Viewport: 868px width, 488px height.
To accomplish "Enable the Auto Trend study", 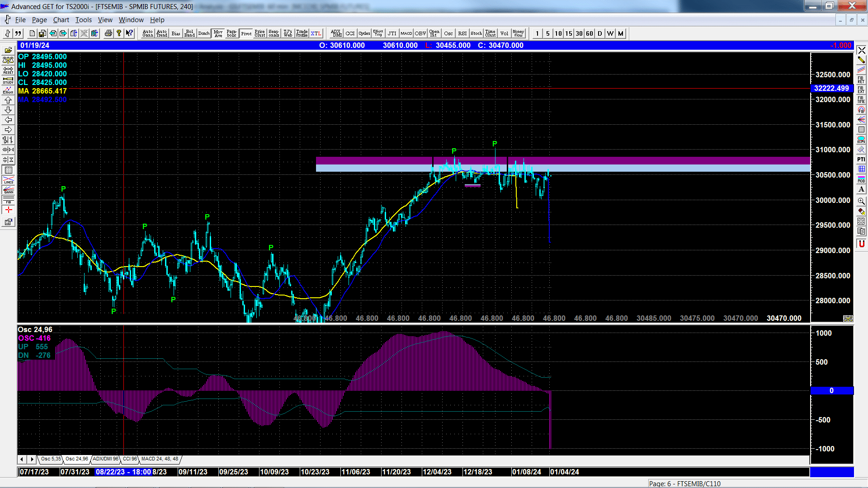I will [162, 33].
